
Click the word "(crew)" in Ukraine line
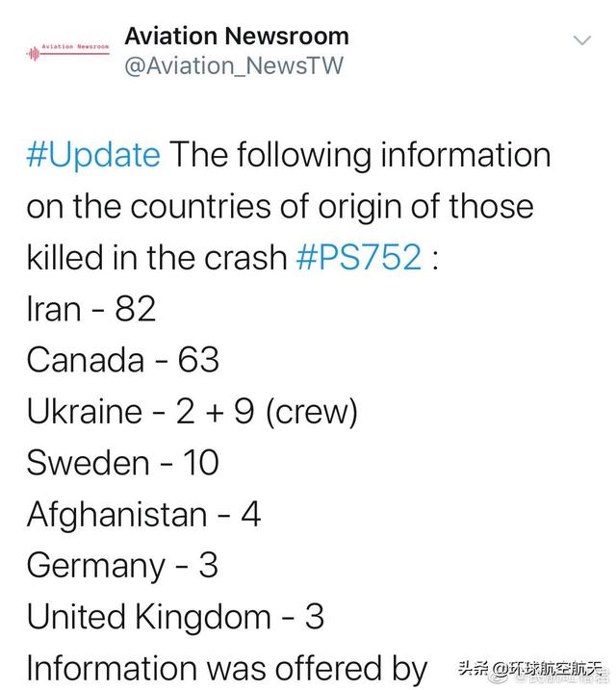[x=311, y=412]
